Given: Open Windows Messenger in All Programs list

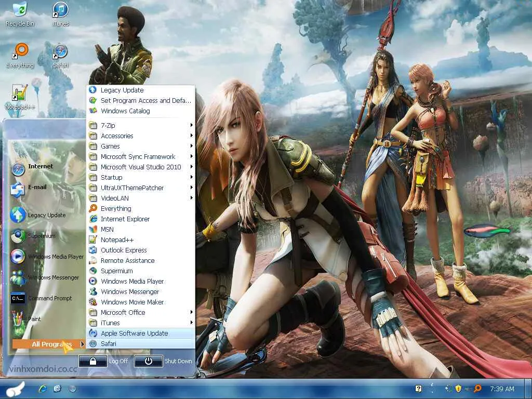Looking at the screenshot, I should click(141, 292).
